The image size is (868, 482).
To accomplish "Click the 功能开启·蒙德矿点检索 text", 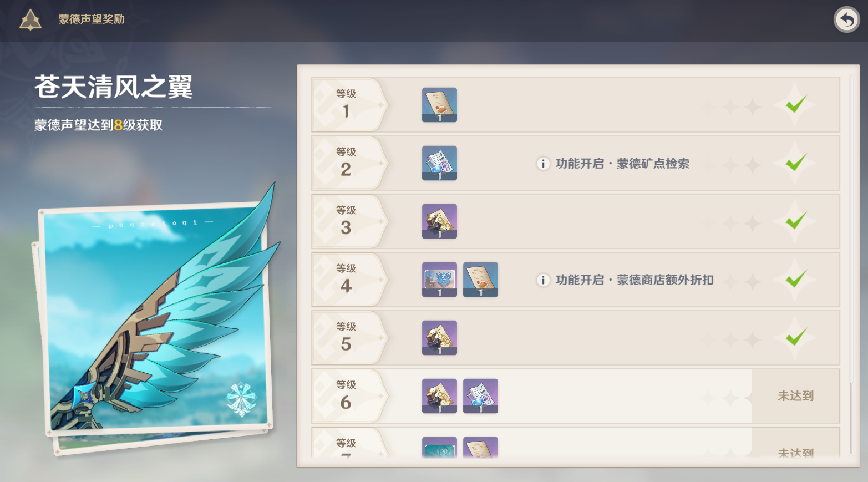I will tap(622, 164).
